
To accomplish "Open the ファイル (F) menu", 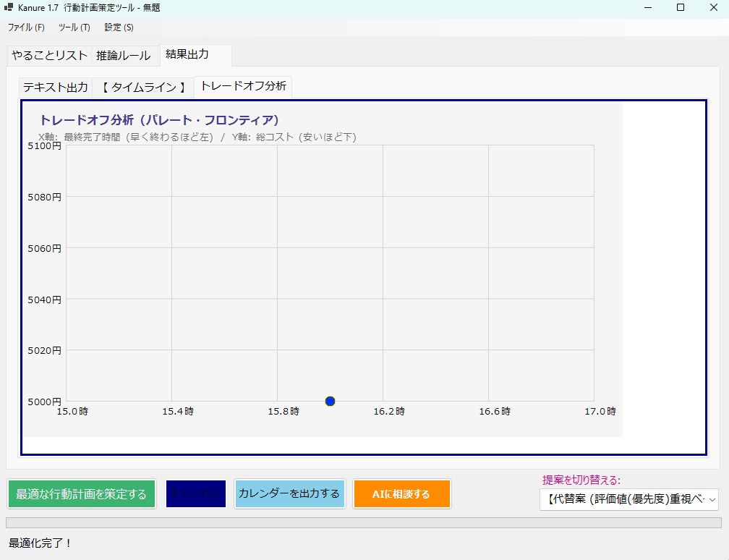I will (26, 27).
